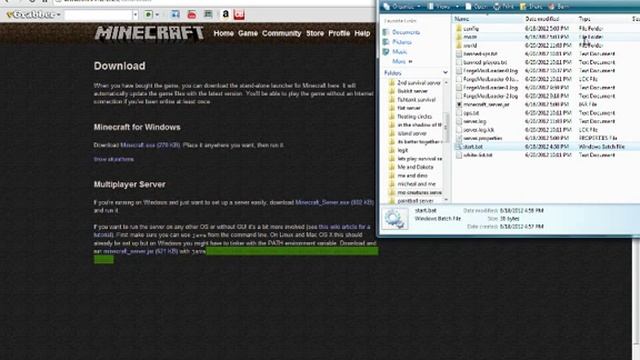Viewport: 640px width, 360px height.
Task: Select the paintball server folder
Action: click(411, 201)
